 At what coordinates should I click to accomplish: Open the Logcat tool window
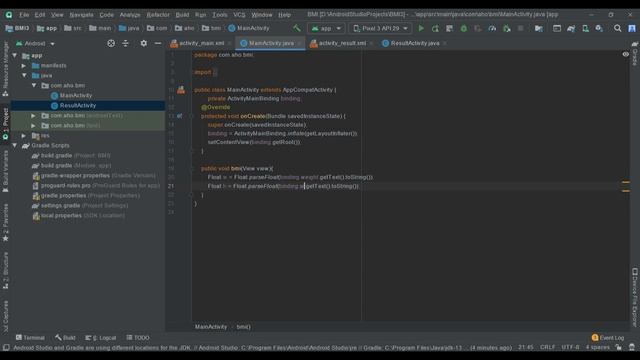coord(101,338)
